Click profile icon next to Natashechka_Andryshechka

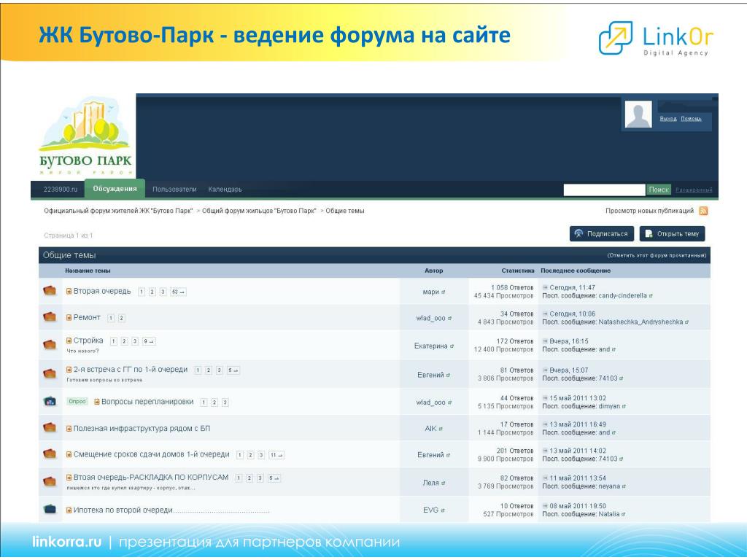point(687,322)
